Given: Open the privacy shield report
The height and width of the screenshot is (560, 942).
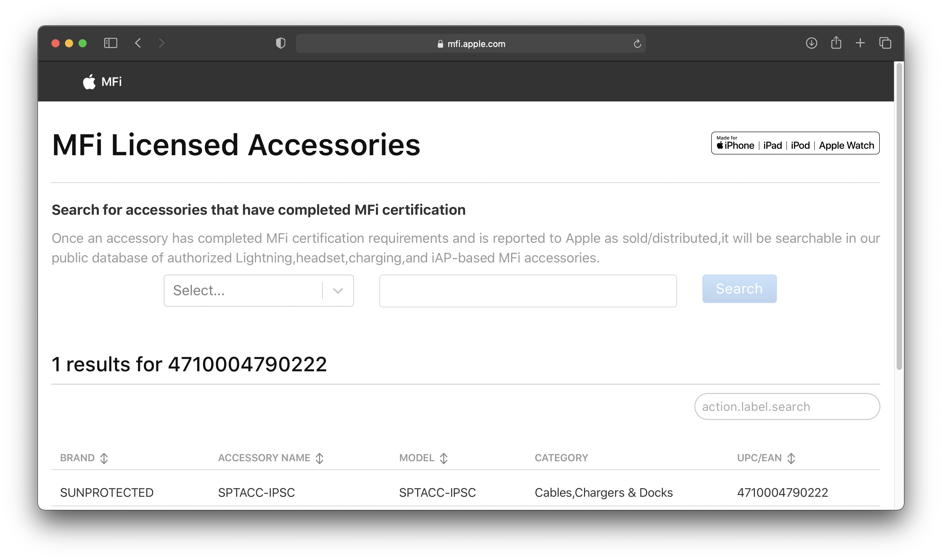Looking at the screenshot, I should (x=281, y=43).
